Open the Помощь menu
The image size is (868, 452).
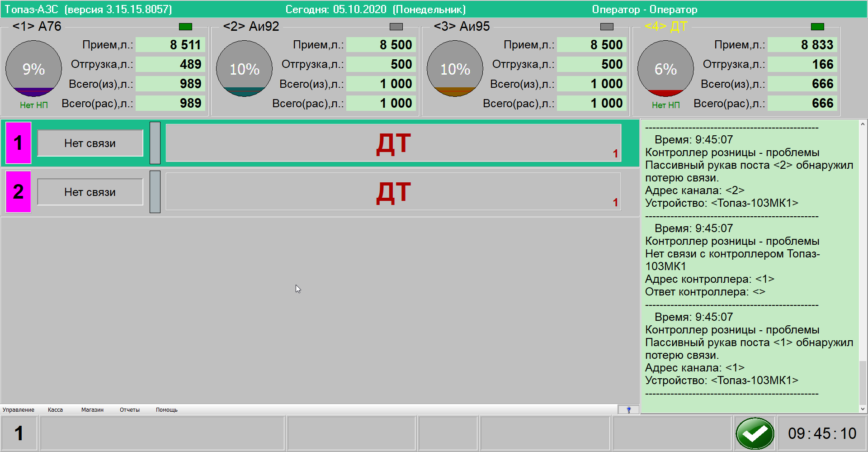167,410
